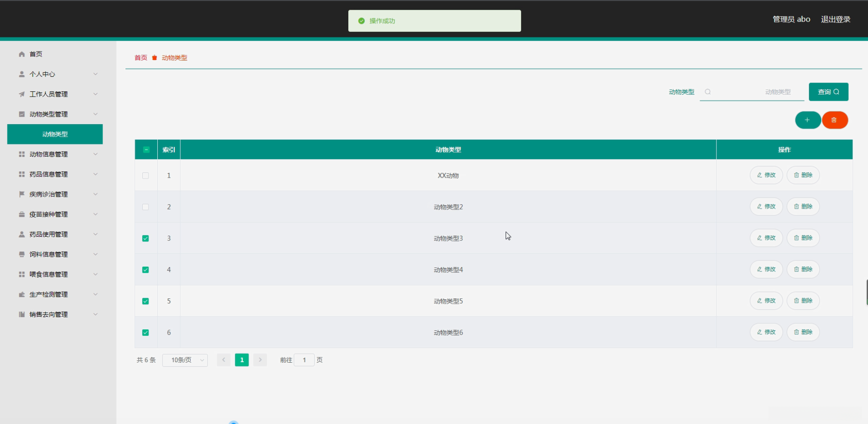Image resolution: width=868 pixels, height=424 pixels.
Task: Click the 查询 search button
Action: pyautogui.click(x=829, y=92)
